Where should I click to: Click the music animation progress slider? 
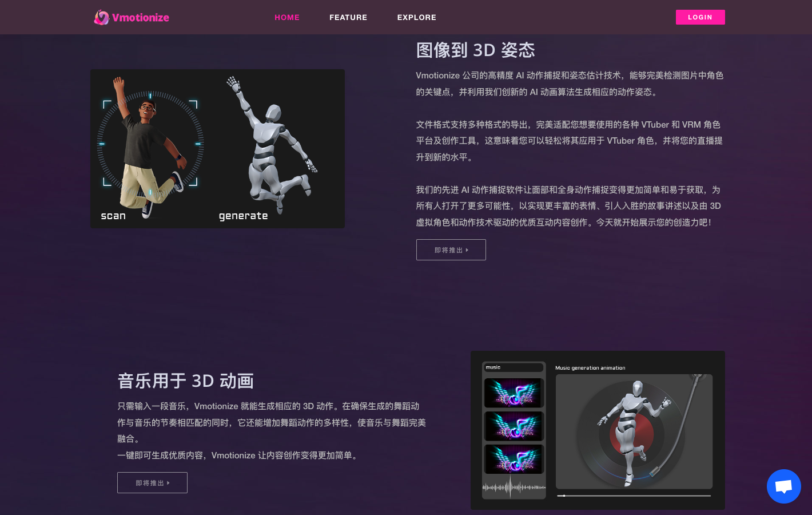634,496
